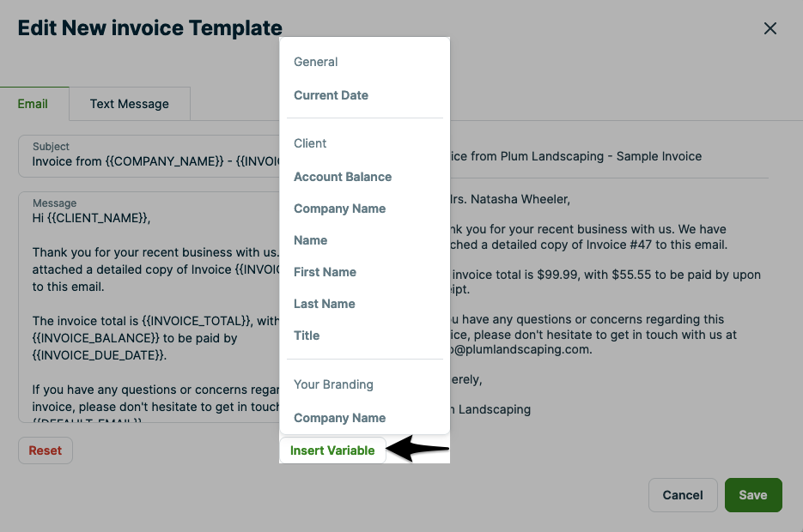Viewport: 803px width, 532px height.
Task: Pick Last Name from the variable menu
Action: 324,304
